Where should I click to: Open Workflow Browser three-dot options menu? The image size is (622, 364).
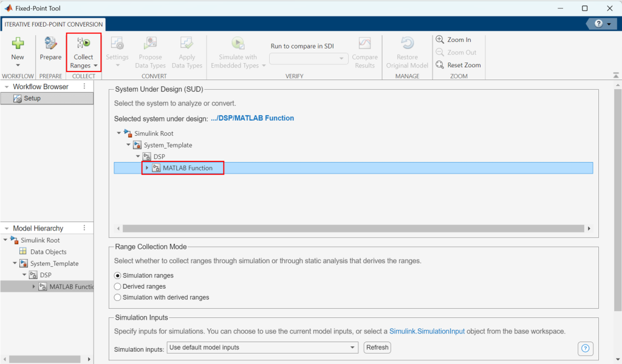click(84, 86)
